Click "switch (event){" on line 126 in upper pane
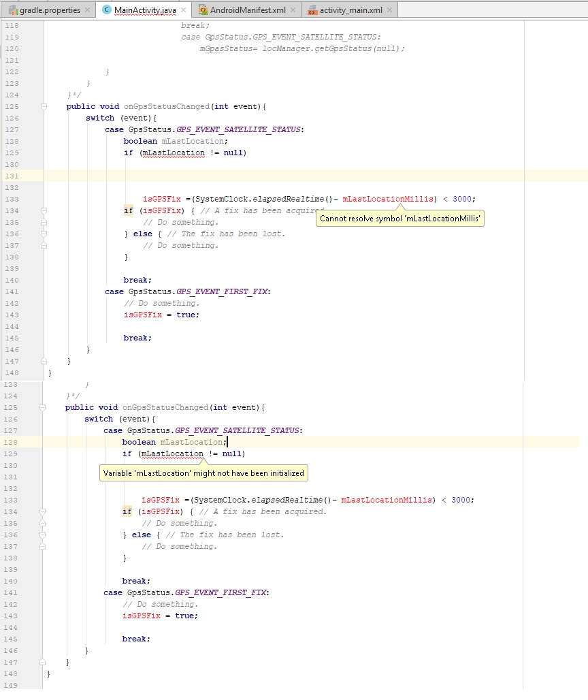588x700 pixels. (x=121, y=118)
